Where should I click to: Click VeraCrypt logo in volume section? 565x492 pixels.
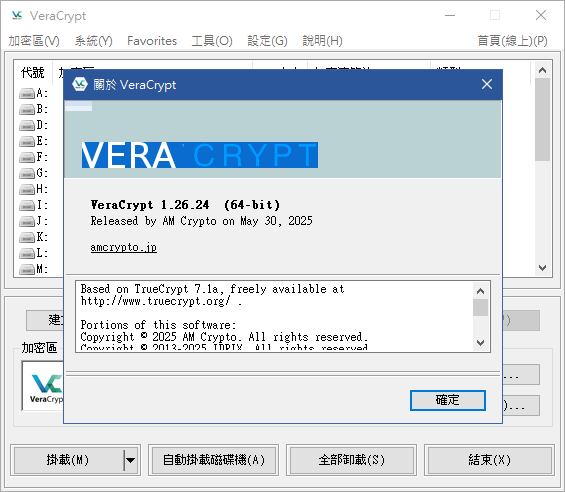click(x=44, y=386)
